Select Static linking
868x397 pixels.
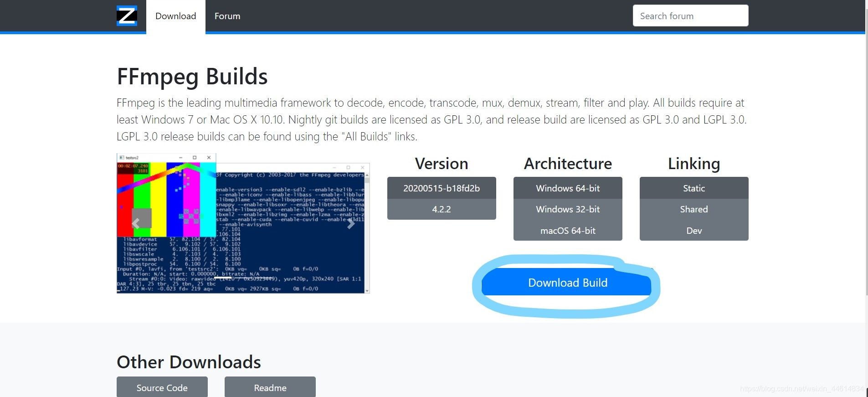tap(694, 188)
